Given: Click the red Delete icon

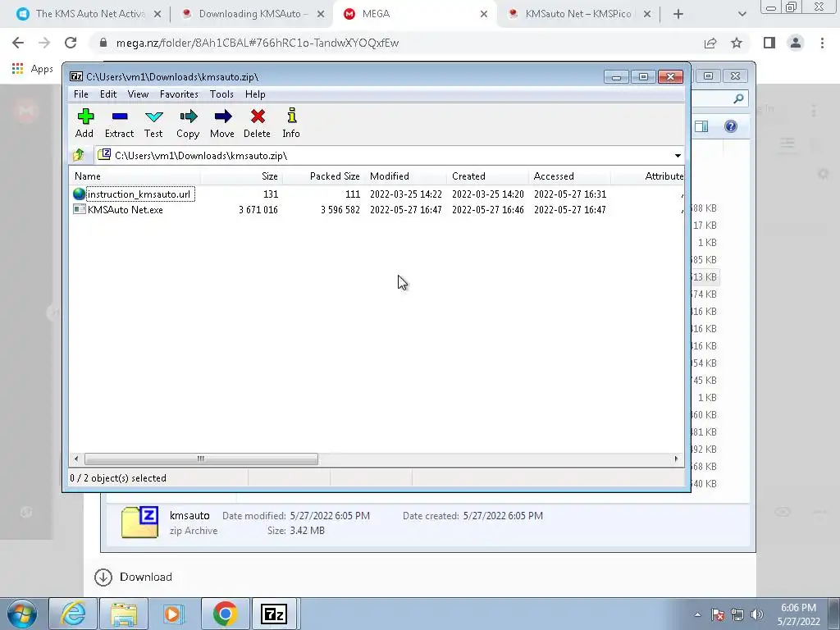Looking at the screenshot, I should (x=257, y=123).
